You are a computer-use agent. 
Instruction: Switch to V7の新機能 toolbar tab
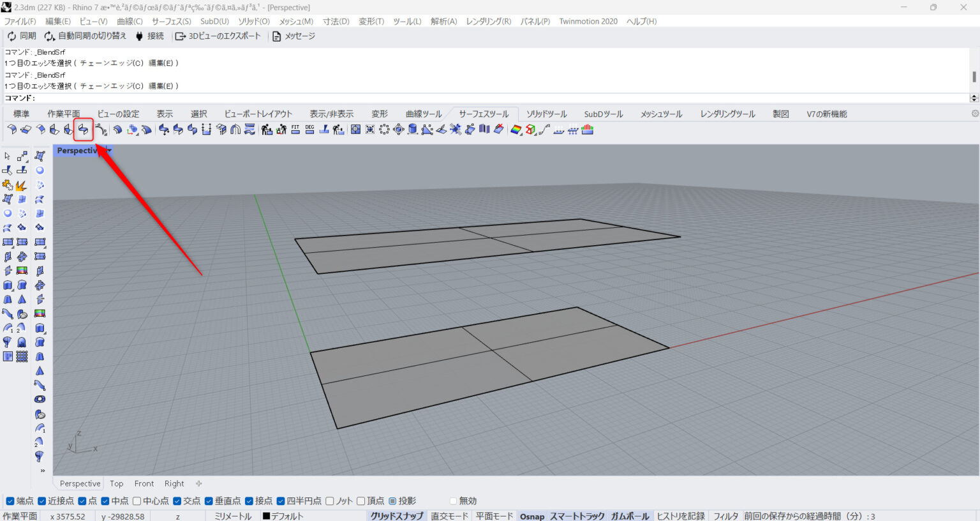[827, 114]
